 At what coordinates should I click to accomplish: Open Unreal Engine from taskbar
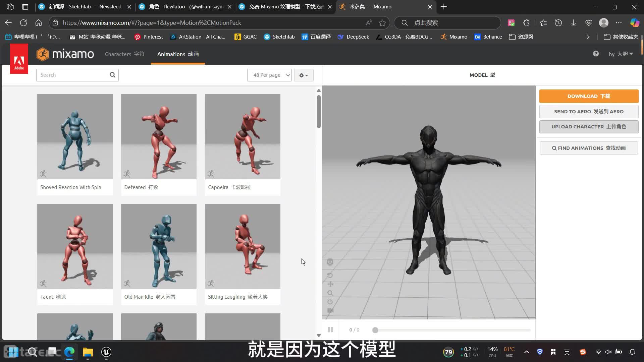[106, 352]
